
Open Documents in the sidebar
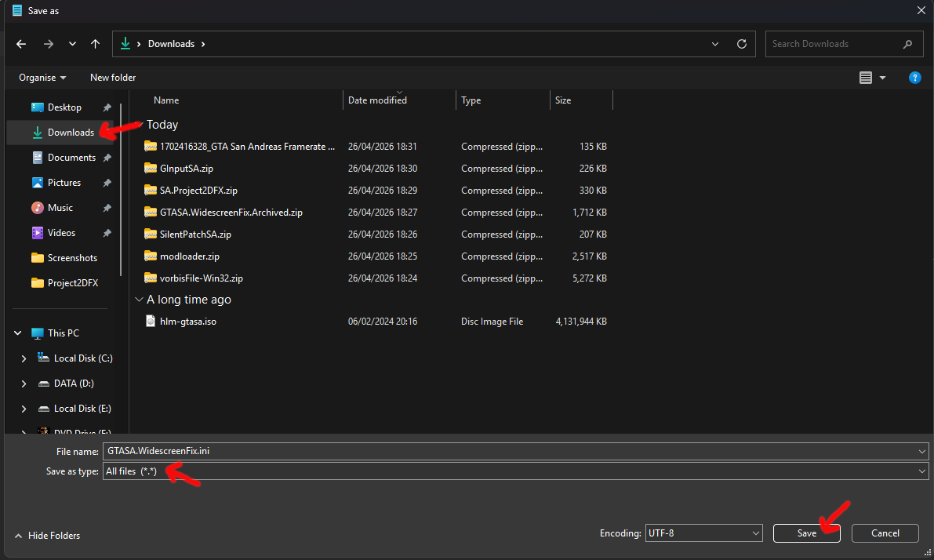coord(64,158)
